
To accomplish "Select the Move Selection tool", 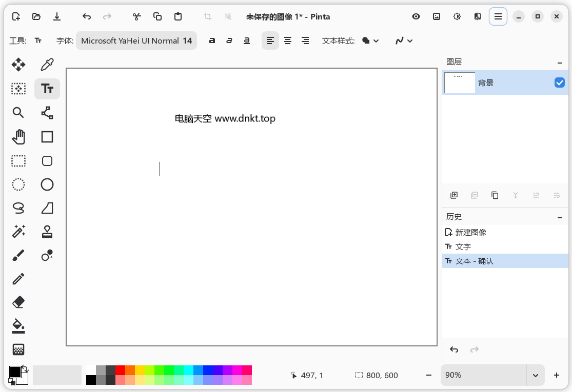I will 18,89.
